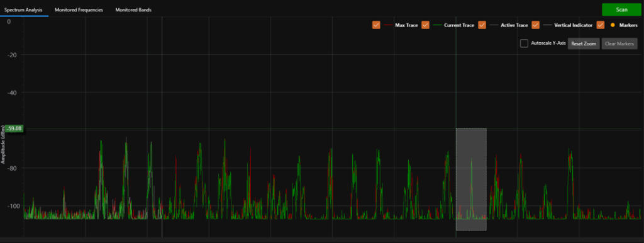Screen dimensions: 644x243
Task: Open the Monitored Bands tab
Action: (133, 9)
